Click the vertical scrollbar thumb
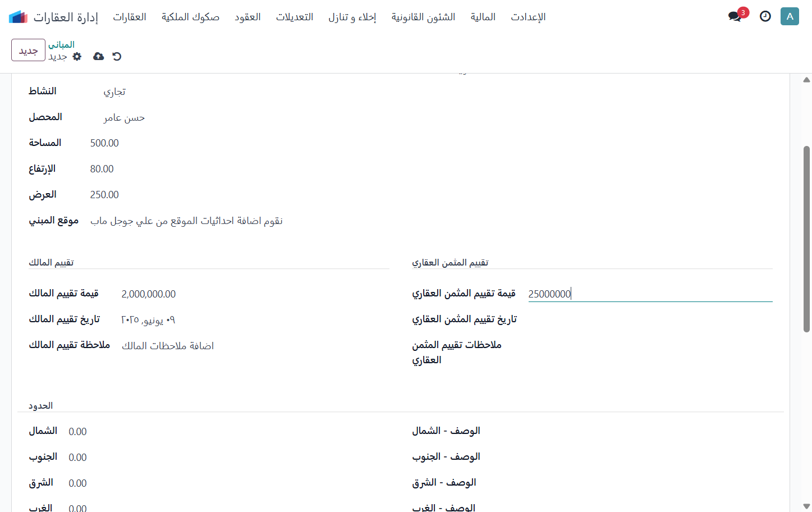Screen dimensions: 812x512 (x=806, y=239)
